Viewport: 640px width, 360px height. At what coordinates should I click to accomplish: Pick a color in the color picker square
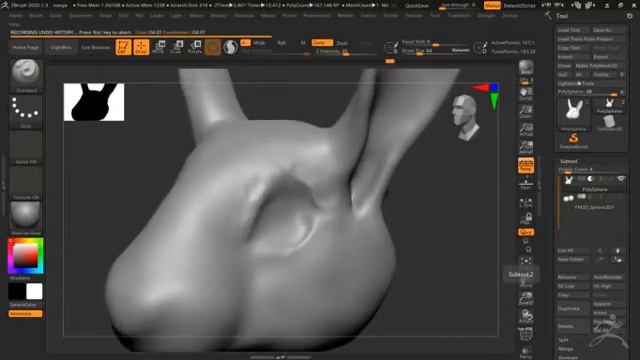pos(25,256)
